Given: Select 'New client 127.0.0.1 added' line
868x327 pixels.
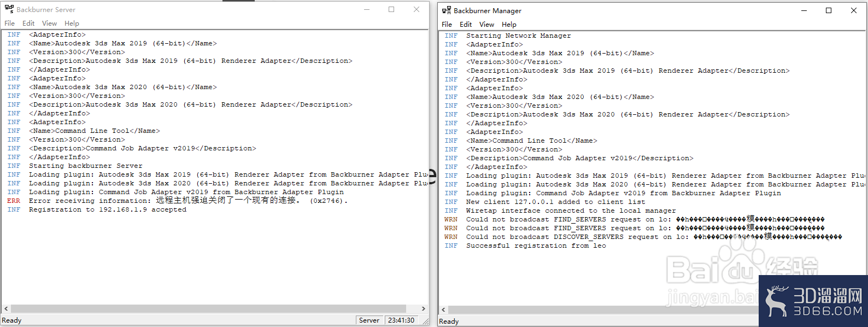Looking at the screenshot, I should (545, 202).
